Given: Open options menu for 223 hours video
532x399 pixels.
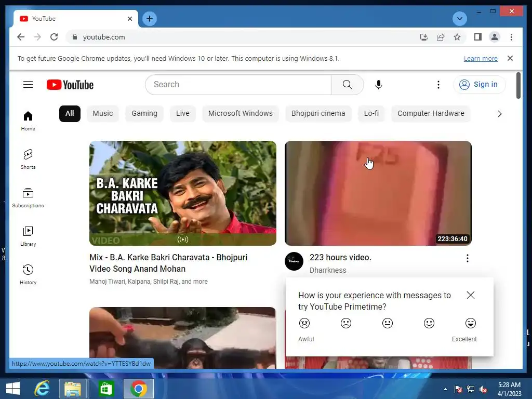Looking at the screenshot, I should (x=467, y=258).
